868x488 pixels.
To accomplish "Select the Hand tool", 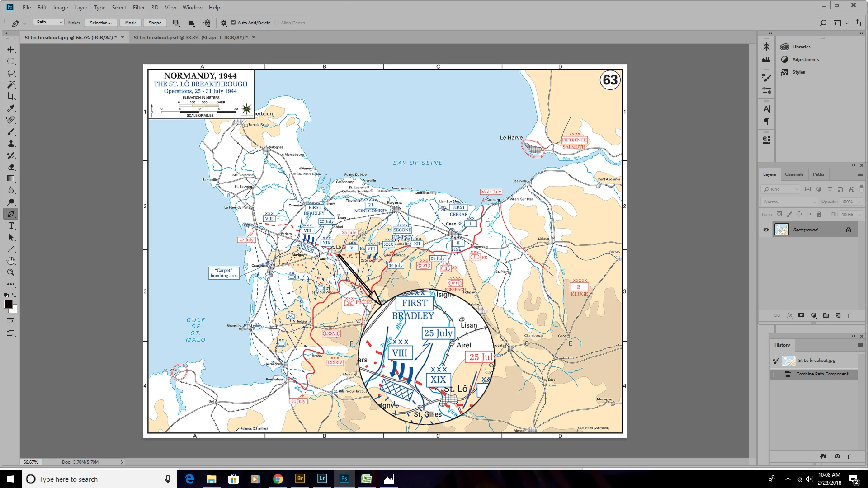I will [x=11, y=261].
